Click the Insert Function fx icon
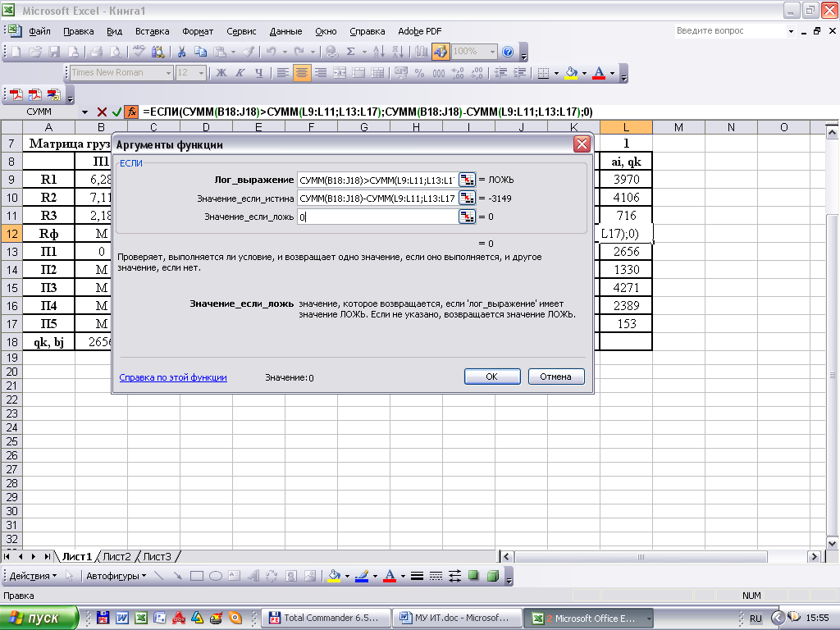 (x=131, y=112)
